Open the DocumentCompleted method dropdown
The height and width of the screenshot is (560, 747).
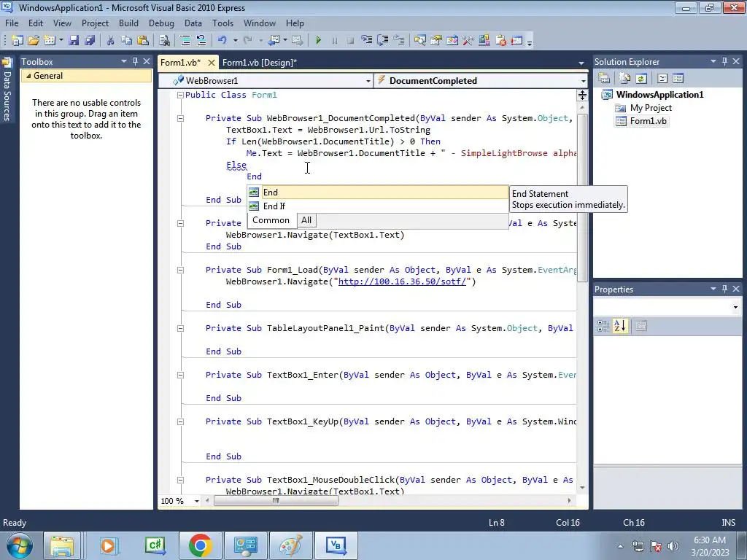582,81
